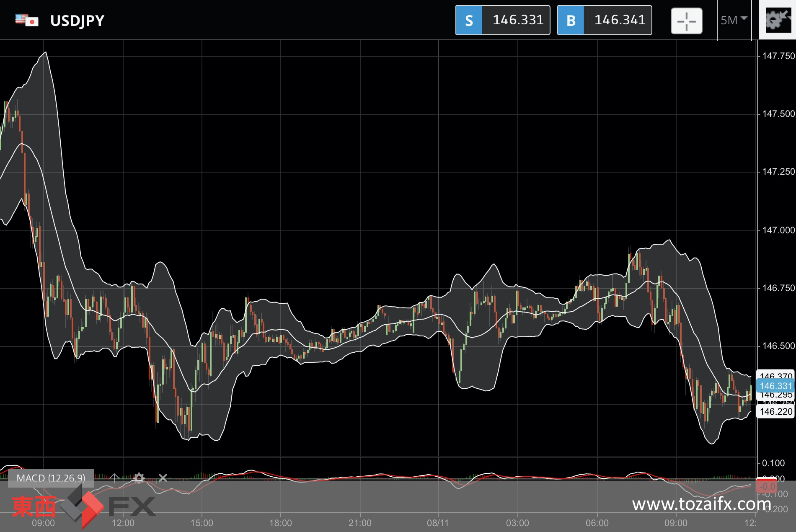Open MACD indicator settings gear
The width and height of the screenshot is (796, 532).
pos(139,478)
